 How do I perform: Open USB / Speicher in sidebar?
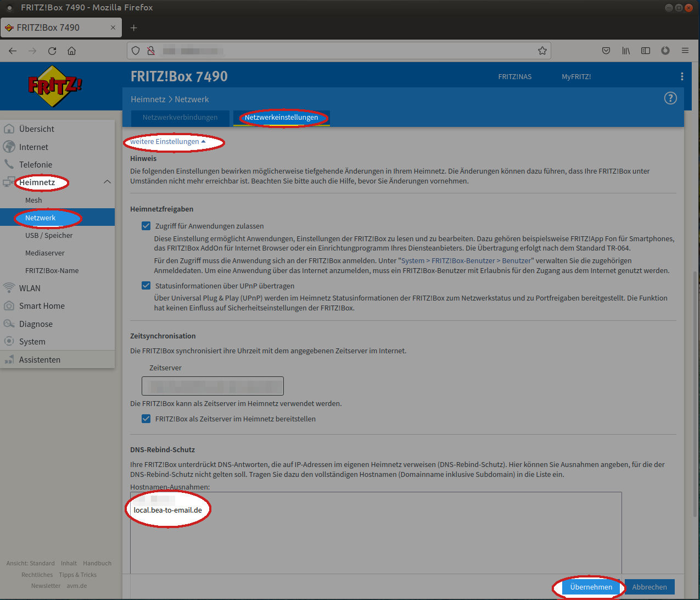click(x=49, y=235)
